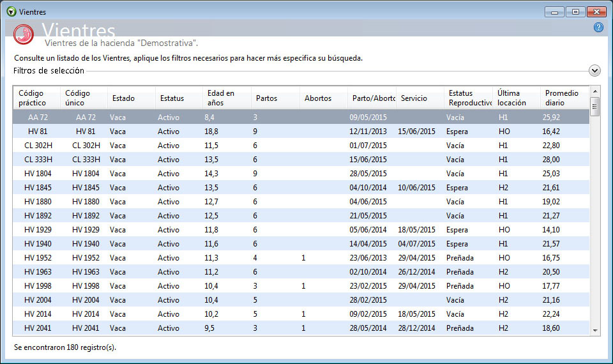Click the red Vientres module logo
Image resolution: width=613 pixels, height=364 pixels.
coord(24,34)
